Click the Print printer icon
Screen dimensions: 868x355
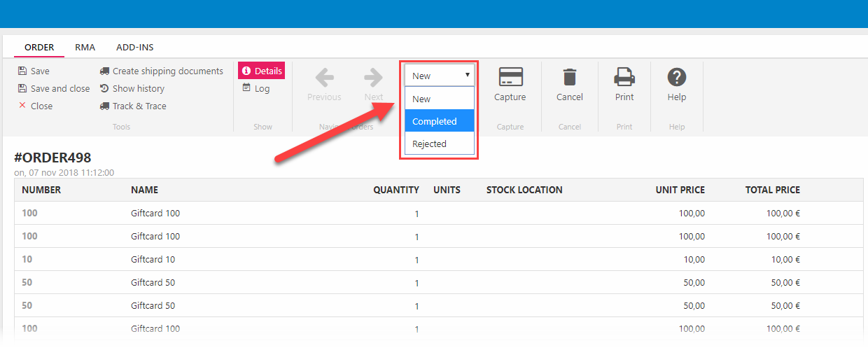[624, 77]
